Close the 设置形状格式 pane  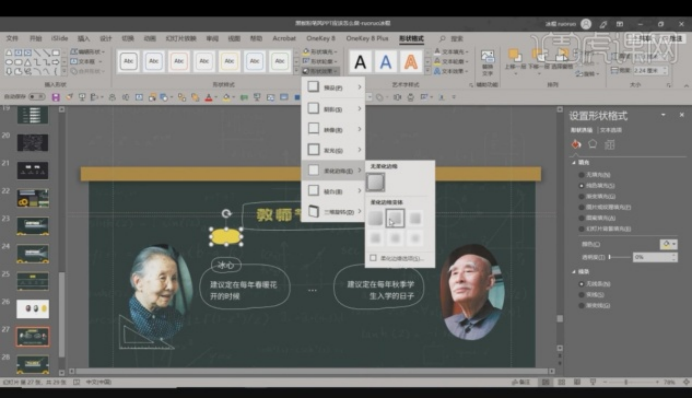coord(681,115)
